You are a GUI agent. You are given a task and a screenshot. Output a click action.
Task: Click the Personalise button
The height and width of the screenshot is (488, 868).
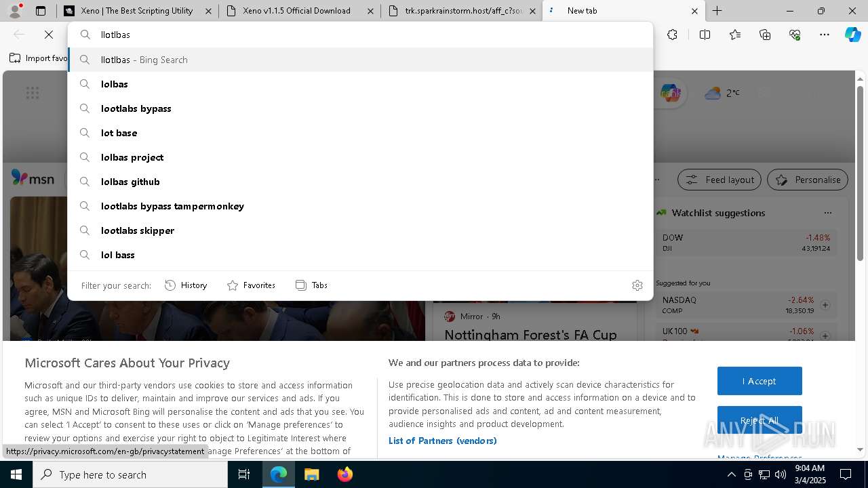[x=808, y=180]
